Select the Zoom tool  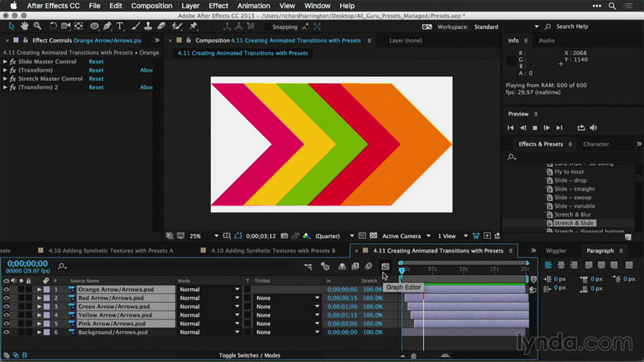(x=37, y=26)
